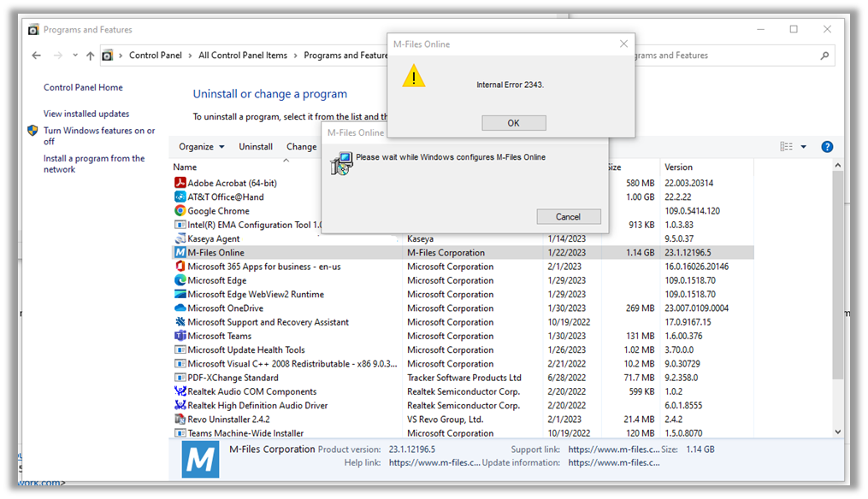This screenshot has width=868, height=499.
Task: Select the Google Chrome icon
Action: click(180, 210)
